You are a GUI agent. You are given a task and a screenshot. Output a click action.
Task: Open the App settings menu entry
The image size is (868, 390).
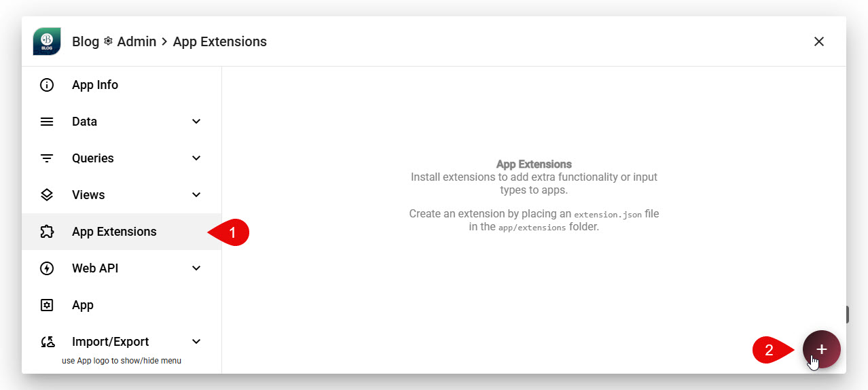click(x=83, y=305)
